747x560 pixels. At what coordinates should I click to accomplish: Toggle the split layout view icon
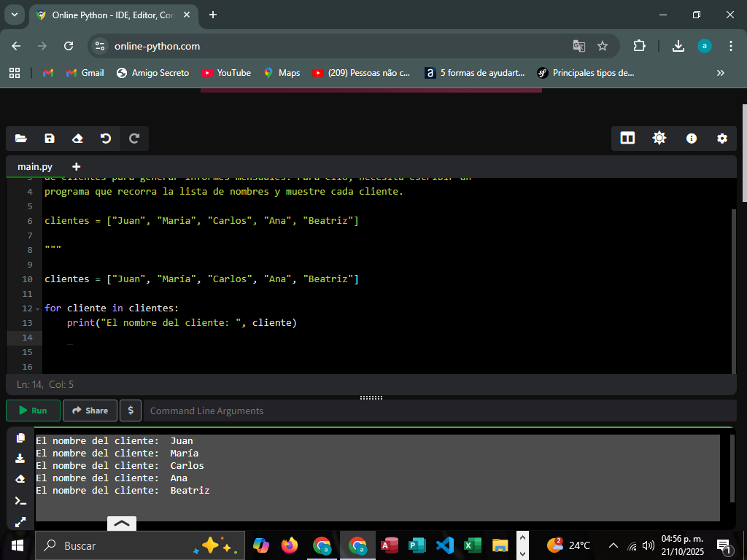point(627,139)
